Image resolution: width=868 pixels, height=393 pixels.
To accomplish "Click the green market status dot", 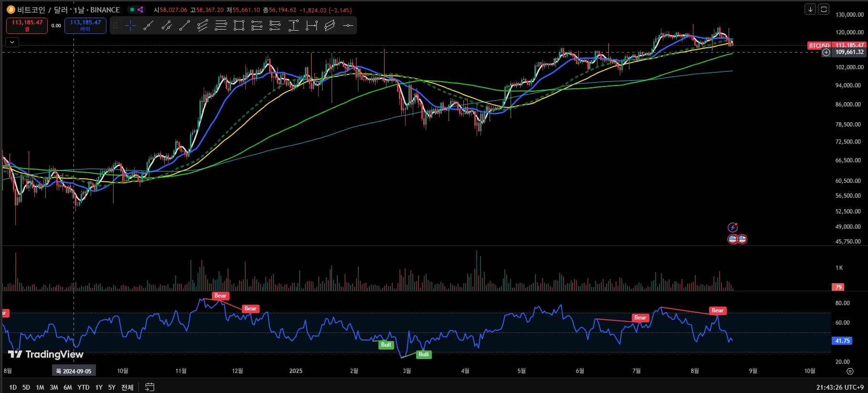I will [x=132, y=10].
